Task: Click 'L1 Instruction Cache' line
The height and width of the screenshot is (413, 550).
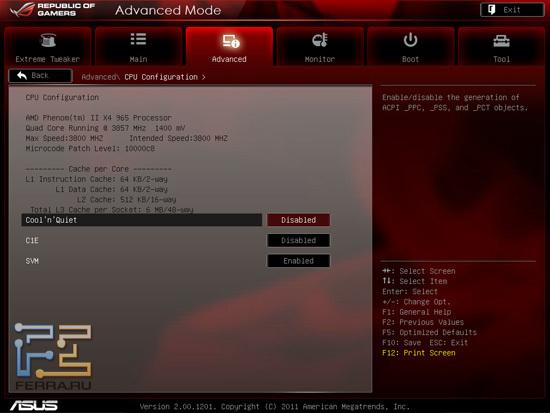Action: pos(96,179)
